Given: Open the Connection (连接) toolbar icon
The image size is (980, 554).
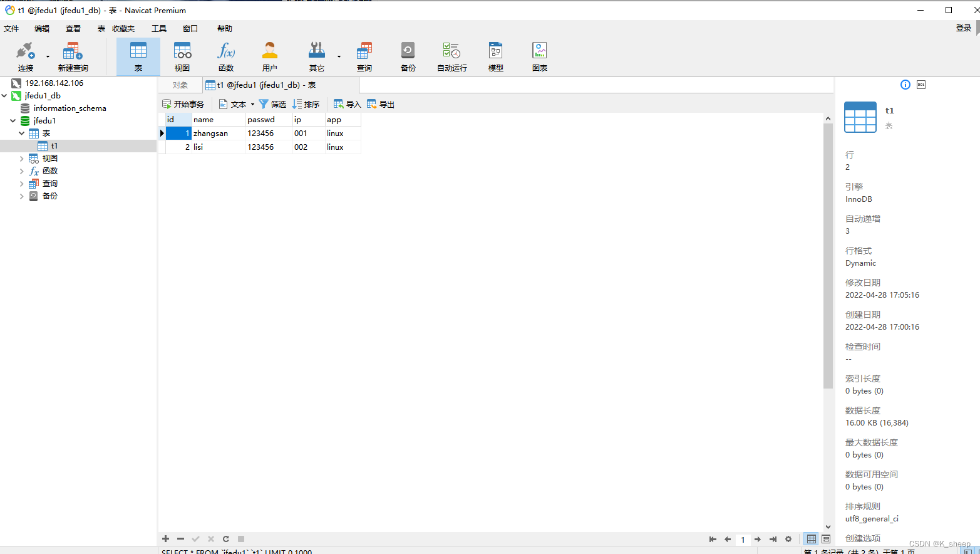Looking at the screenshot, I should point(26,56).
